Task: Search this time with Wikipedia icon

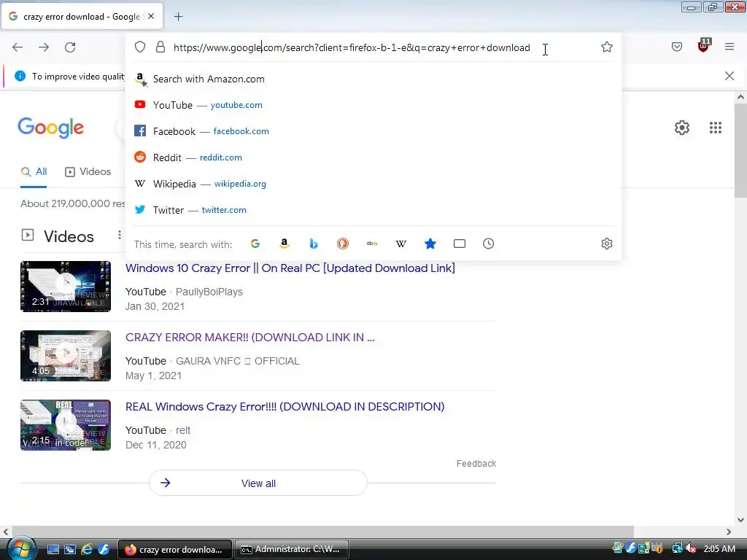Action: (x=401, y=244)
